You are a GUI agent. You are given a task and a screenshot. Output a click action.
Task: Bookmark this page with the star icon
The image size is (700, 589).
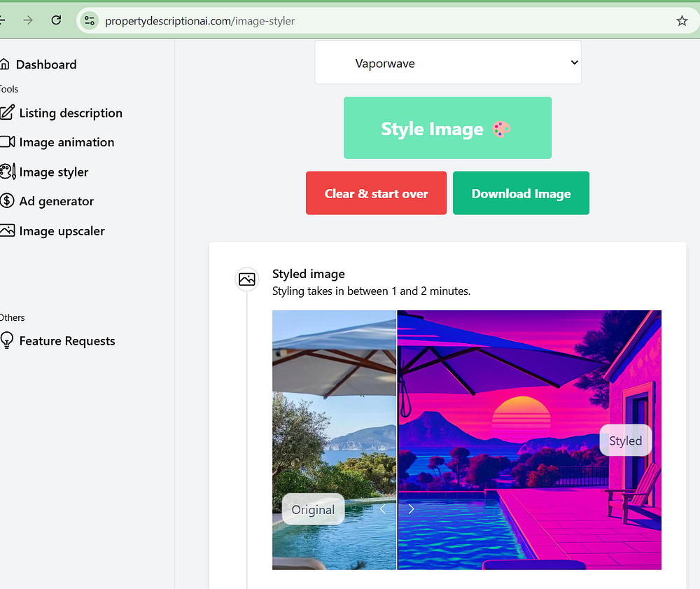point(682,20)
